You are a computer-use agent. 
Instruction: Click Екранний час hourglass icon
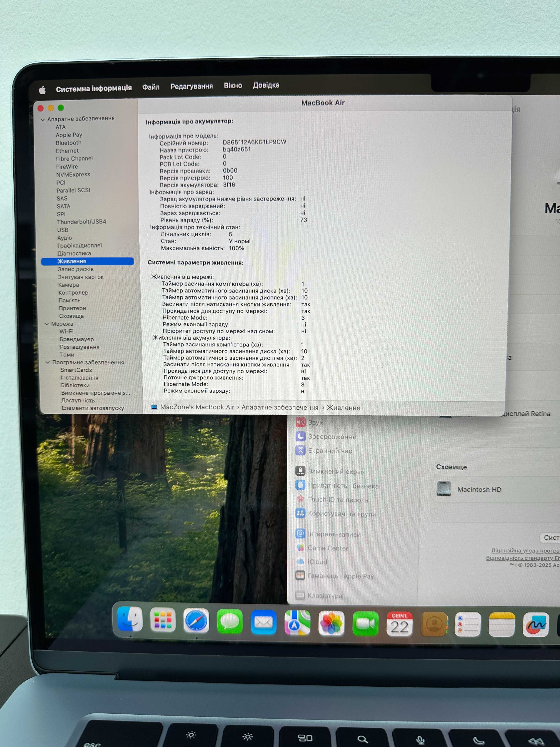click(300, 451)
